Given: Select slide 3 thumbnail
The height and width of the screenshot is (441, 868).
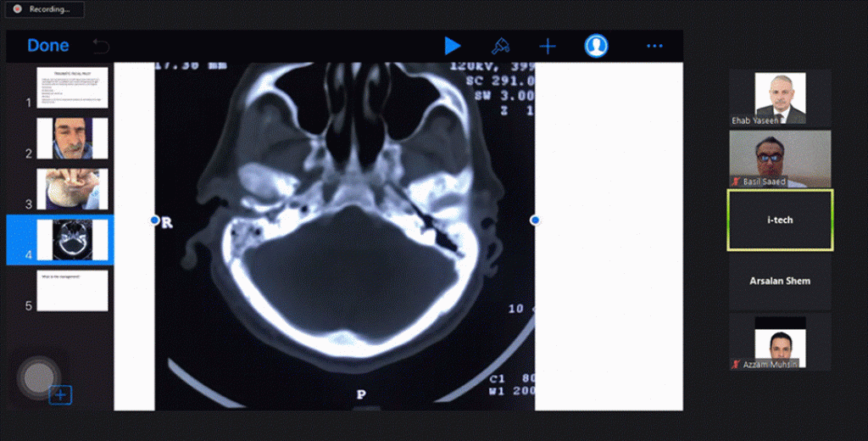Looking at the screenshot, I should [72, 189].
